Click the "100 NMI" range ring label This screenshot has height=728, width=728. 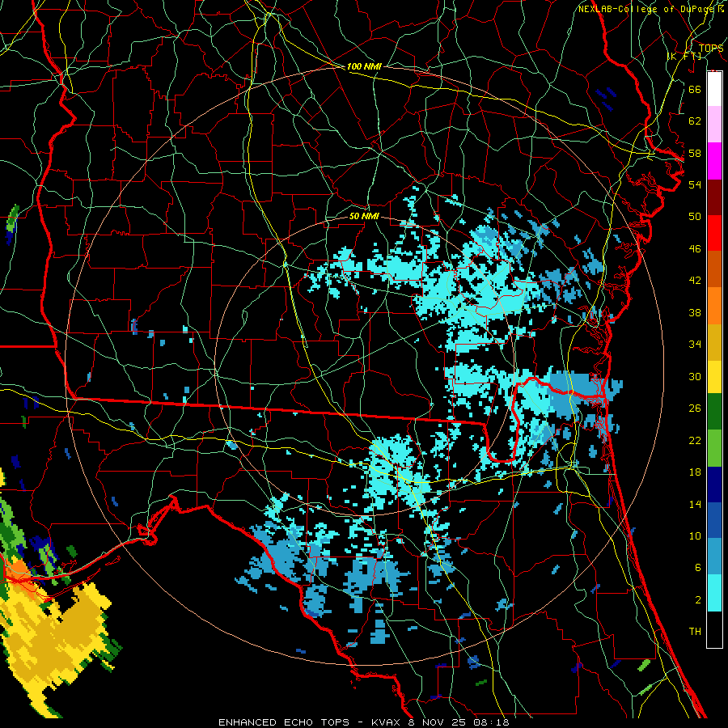(x=364, y=66)
